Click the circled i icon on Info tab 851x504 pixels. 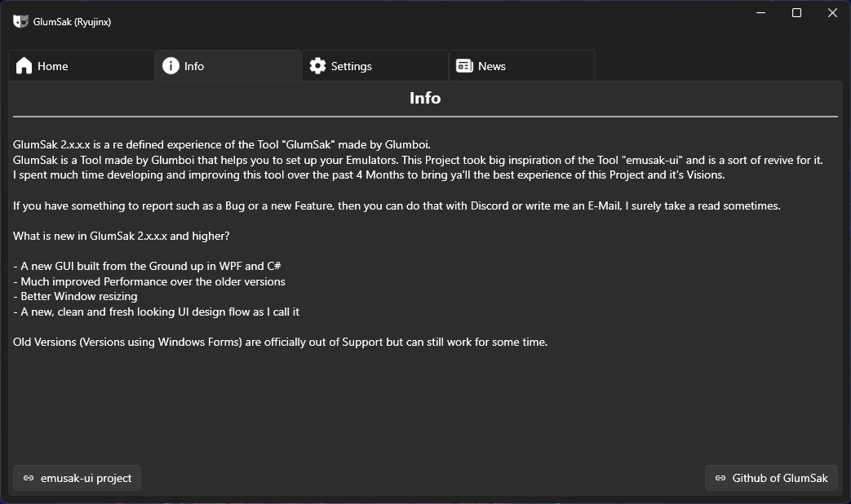(171, 65)
